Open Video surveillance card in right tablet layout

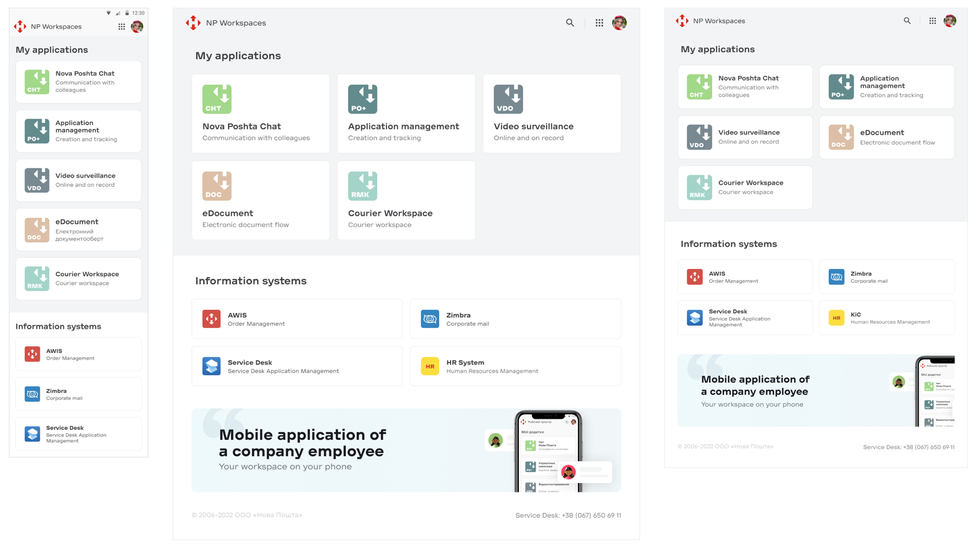(745, 137)
